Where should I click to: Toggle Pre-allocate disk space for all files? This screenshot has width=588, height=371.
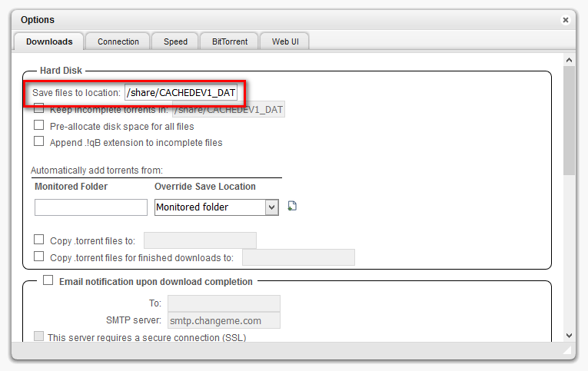click(x=39, y=125)
